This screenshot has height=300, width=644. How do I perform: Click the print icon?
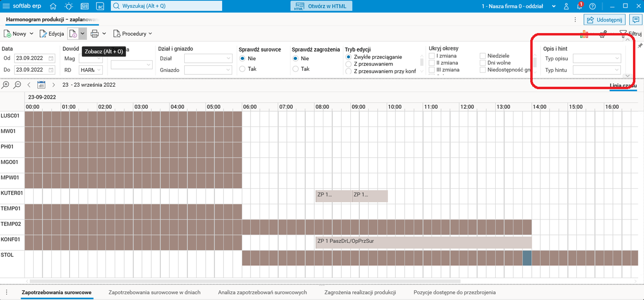(x=95, y=34)
